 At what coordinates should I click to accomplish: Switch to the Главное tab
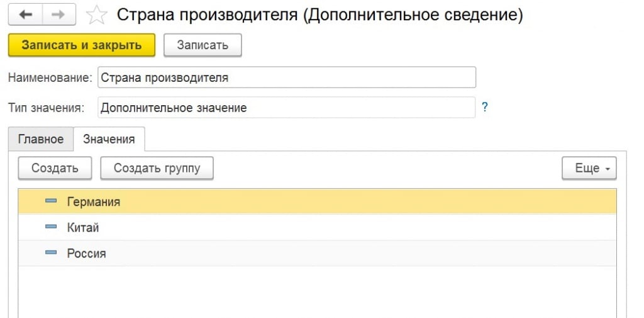pos(41,139)
